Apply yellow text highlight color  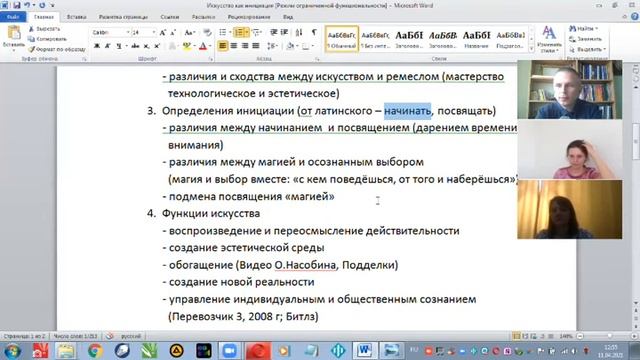tap(187, 46)
